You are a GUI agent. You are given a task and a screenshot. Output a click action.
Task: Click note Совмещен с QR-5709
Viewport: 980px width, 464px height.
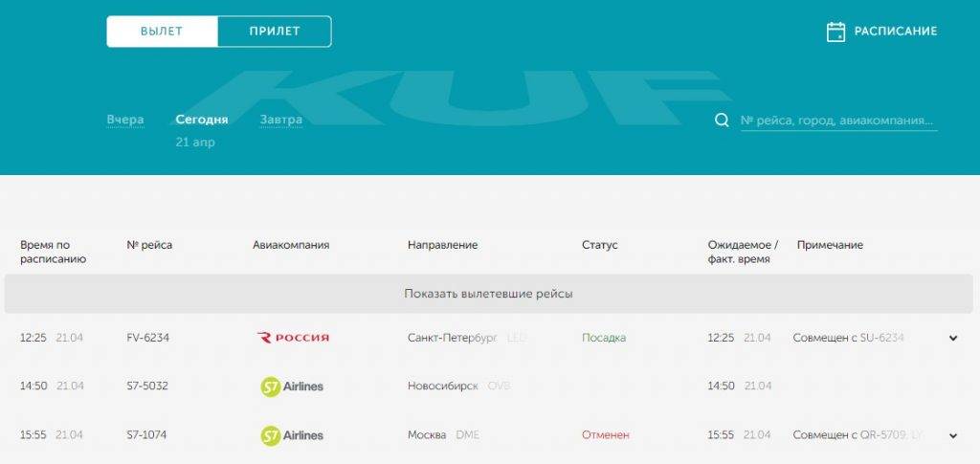pos(851,434)
